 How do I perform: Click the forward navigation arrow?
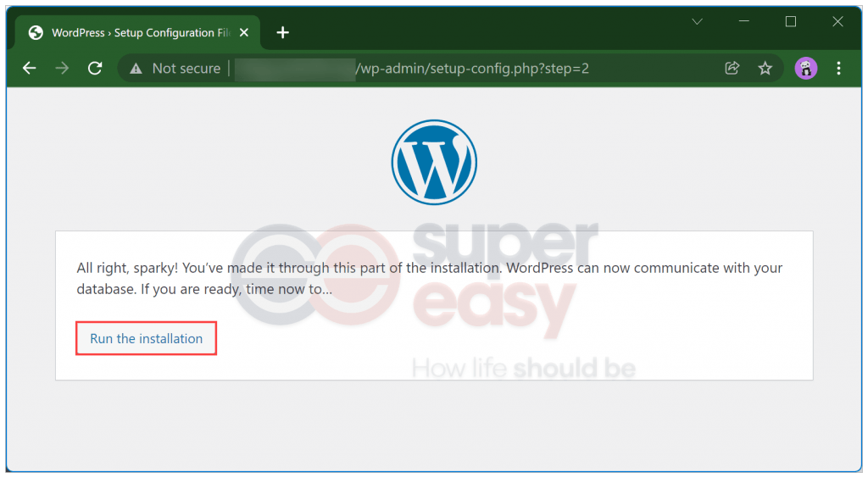coord(62,68)
